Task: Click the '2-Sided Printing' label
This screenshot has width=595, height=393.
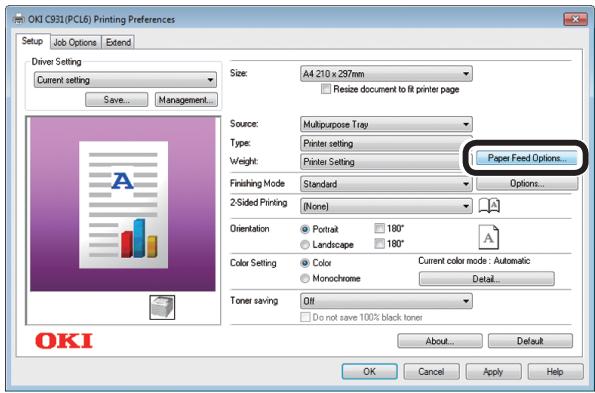Action: [x=259, y=203]
